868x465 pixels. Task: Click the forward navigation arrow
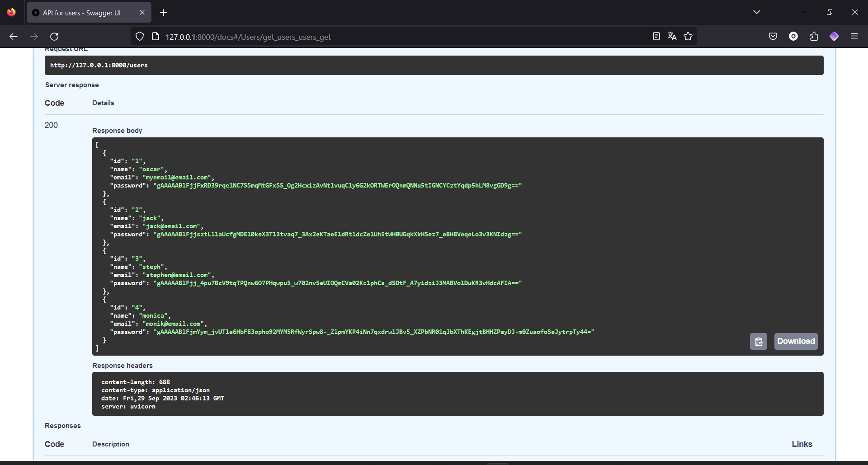pos(34,37)
